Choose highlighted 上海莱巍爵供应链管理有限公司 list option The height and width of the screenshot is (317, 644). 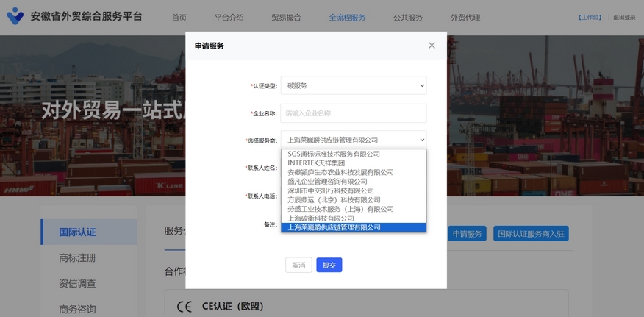354,227
